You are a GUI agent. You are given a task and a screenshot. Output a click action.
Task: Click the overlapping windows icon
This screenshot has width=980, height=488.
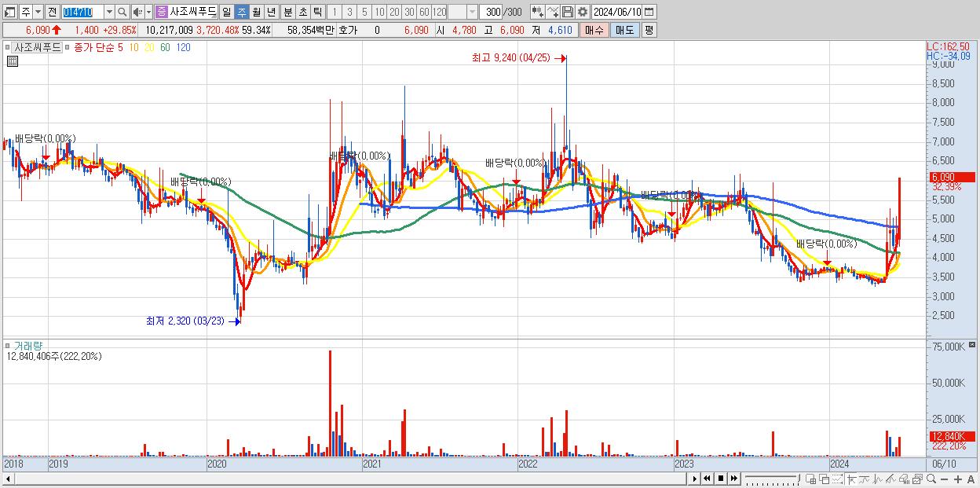coord(825,479)
